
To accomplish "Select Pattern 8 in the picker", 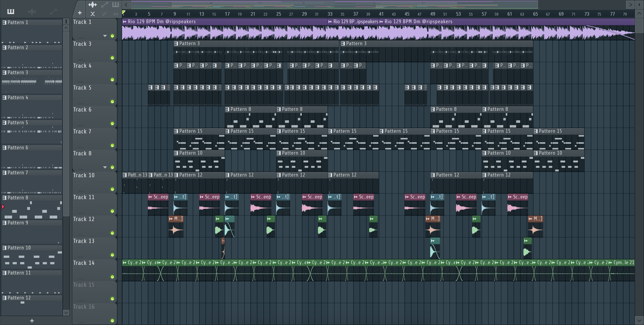I will (x=17, y=198).
